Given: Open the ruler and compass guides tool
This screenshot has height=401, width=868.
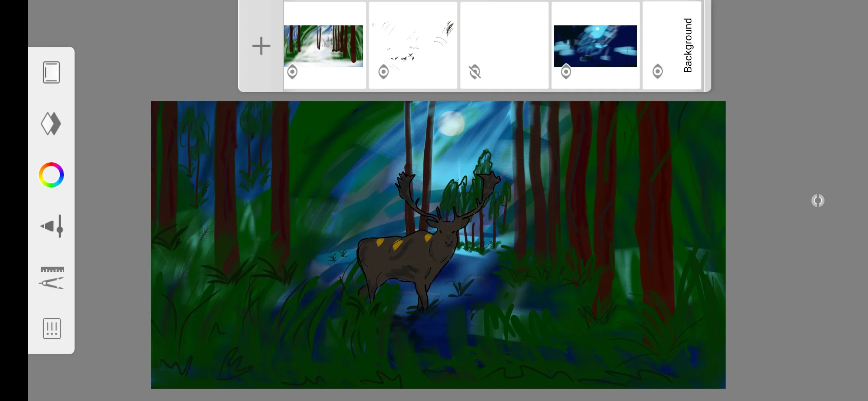Looking at the screenshot, I should (x=52, y=278).
